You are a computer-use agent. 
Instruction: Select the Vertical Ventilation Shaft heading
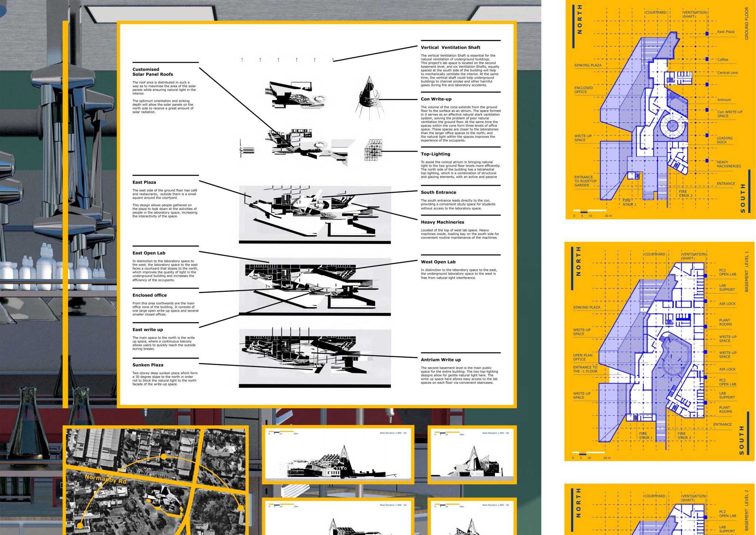click(x=450, y=47)
